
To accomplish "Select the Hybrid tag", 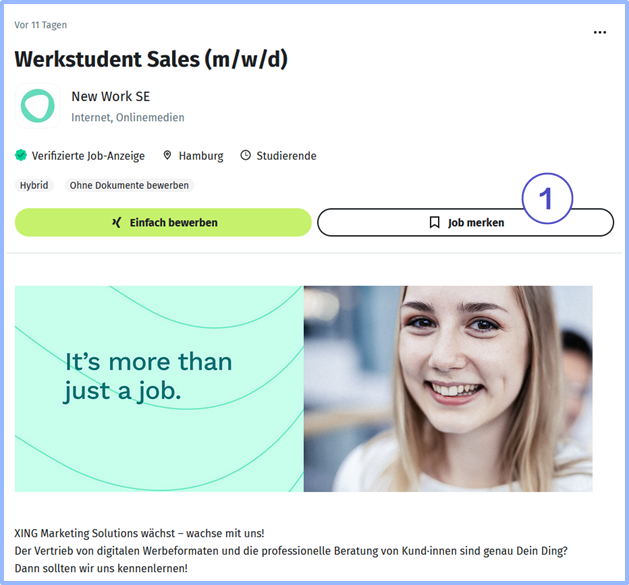I will [34, 185].
